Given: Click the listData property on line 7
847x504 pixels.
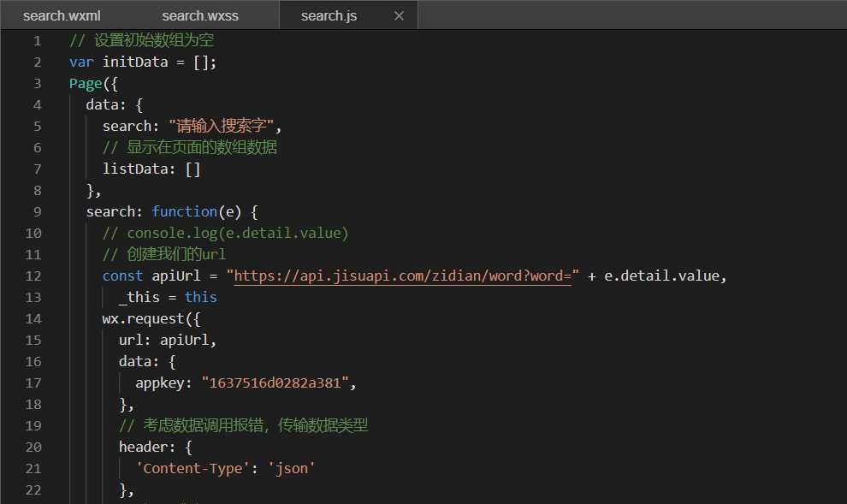Looking at the screenshot, I should click(x=135, y=169).
